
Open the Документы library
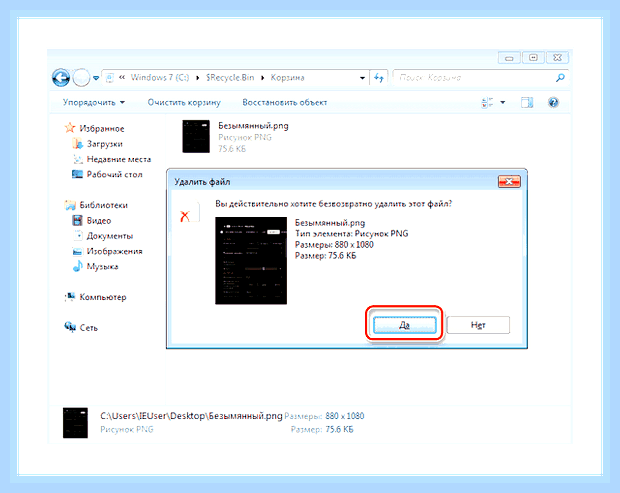(110, 236)
